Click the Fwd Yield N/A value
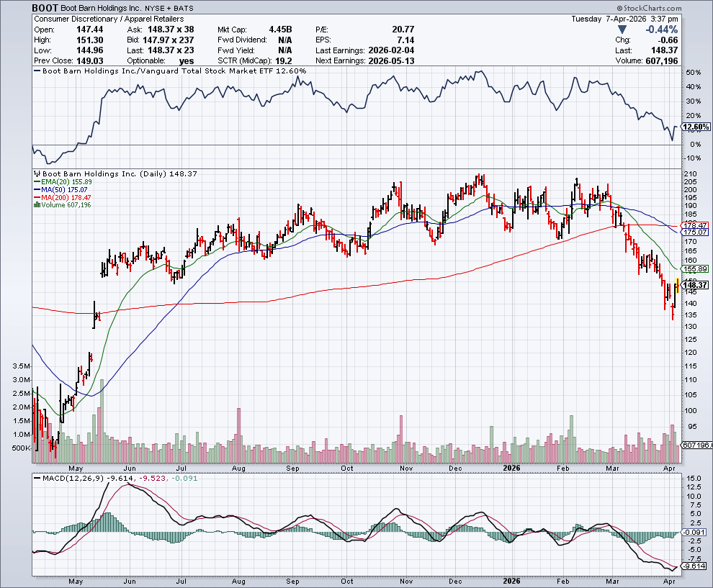This screenshot has width=713, height=588. 284,50
